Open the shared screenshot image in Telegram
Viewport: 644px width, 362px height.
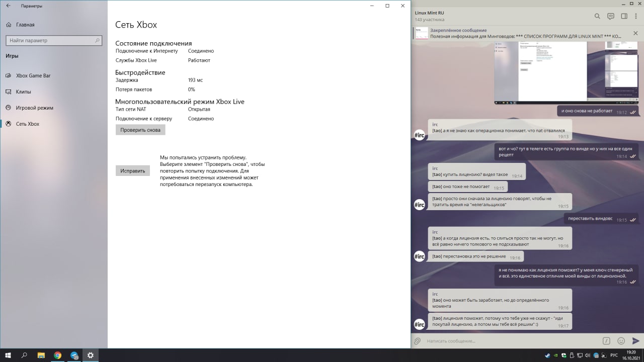click(x=567, y=73)
